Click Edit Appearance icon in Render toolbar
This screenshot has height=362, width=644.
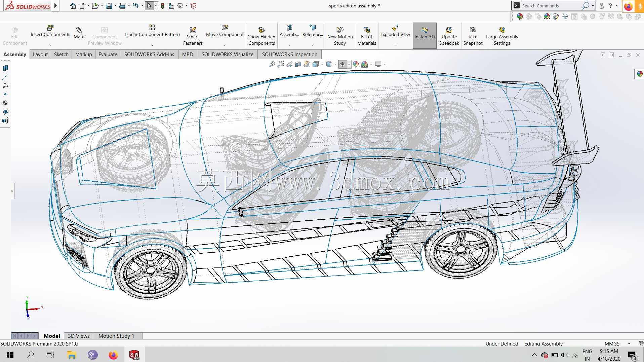click(x=520, y=16)
